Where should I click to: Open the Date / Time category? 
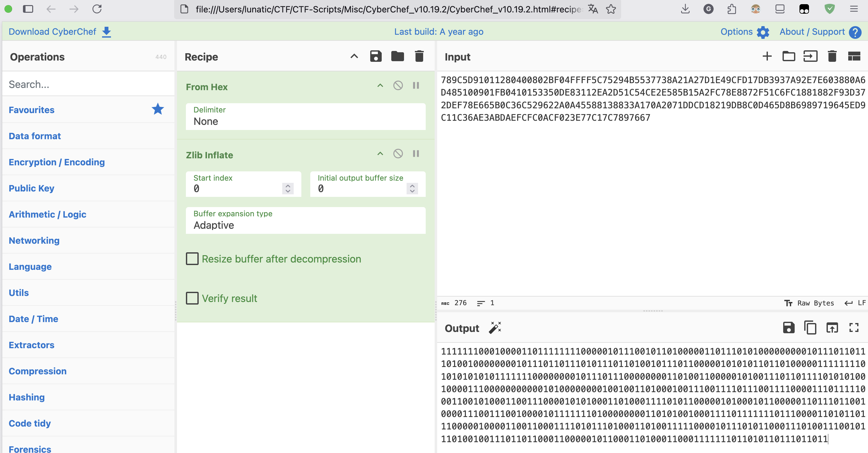click(x=88, y=319)
